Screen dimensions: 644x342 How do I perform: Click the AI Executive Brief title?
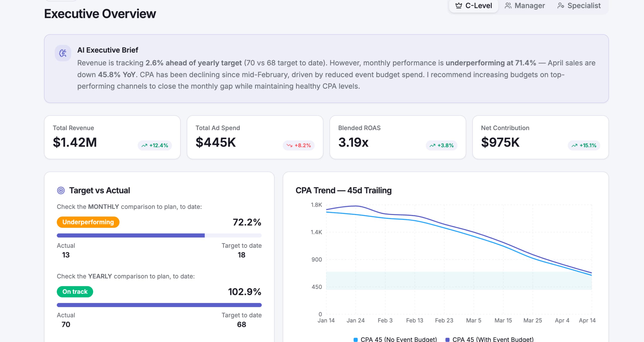[108, 50]
